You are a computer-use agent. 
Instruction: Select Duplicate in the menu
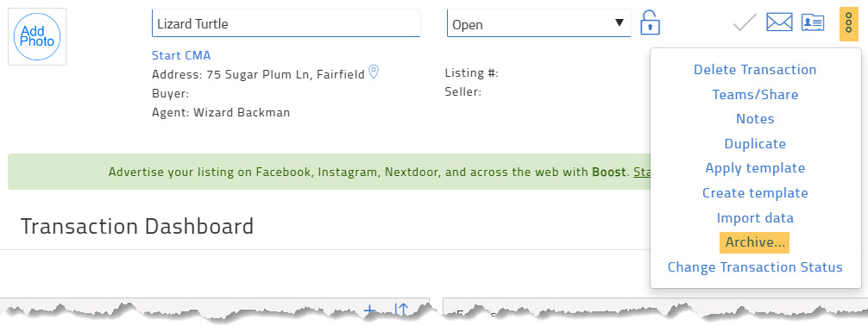click(755, 144)
